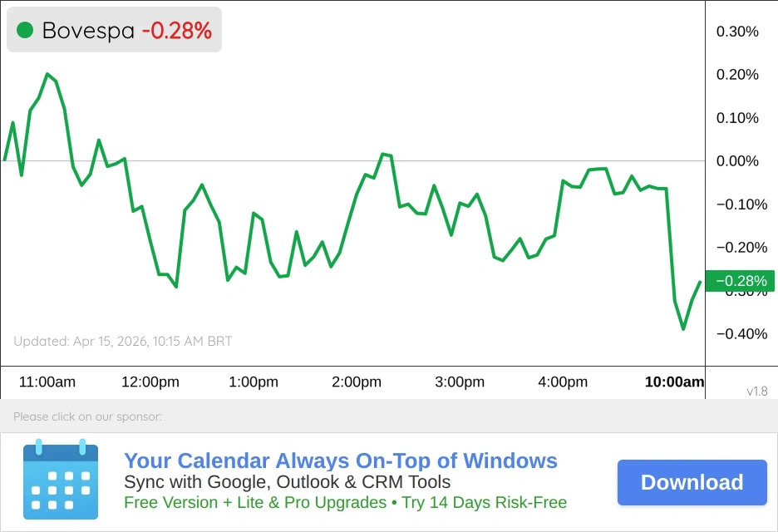Select the 11:00am time axis label
The image size is (778, 532).
[x=47, y=382]
